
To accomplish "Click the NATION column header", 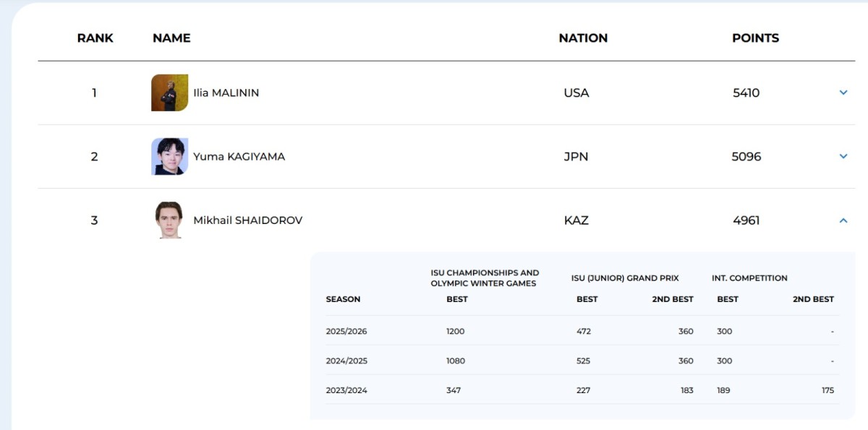I will point(583,38).
